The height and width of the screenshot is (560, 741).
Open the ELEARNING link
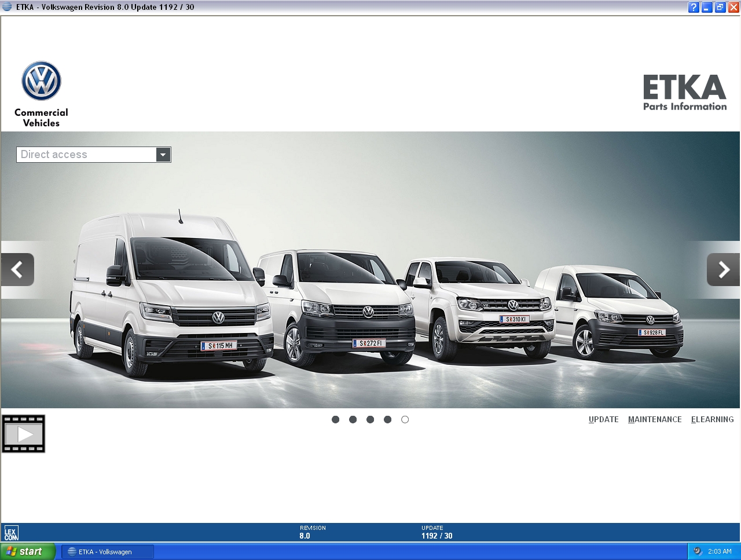pyautogui.click(x=712, y=419)
